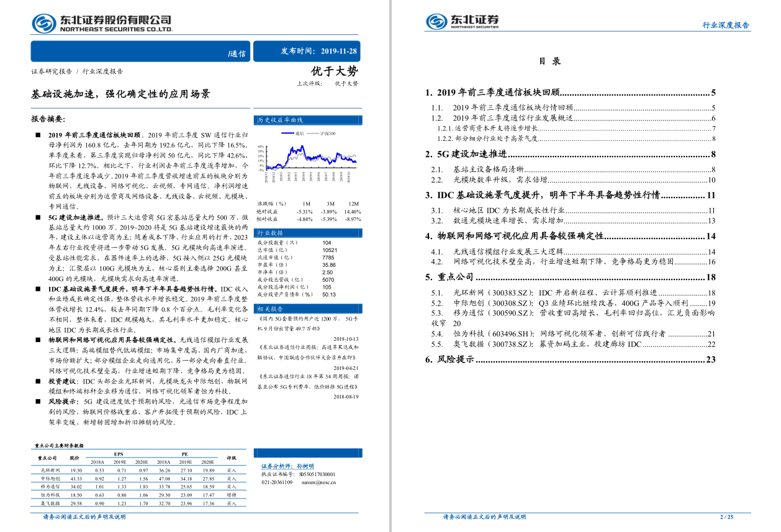Click the 相关报告 section header
The height and width of the screenshot is (532, 781).
point(308,309)
